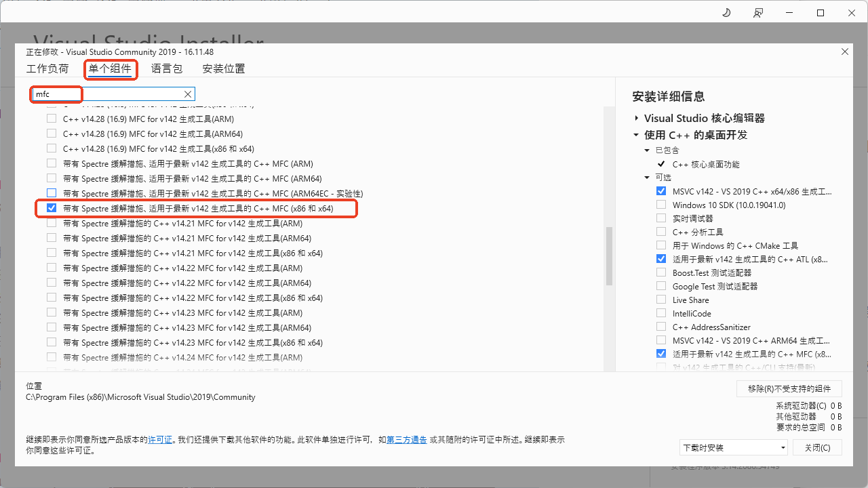Check C++ AddressSanitizer option

pos(661,327)
